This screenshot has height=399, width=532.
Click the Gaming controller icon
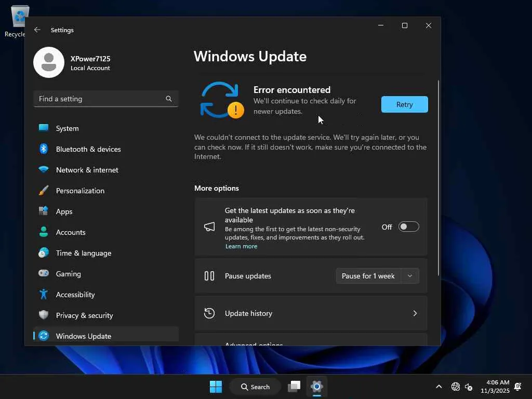(x=44, y=273)
